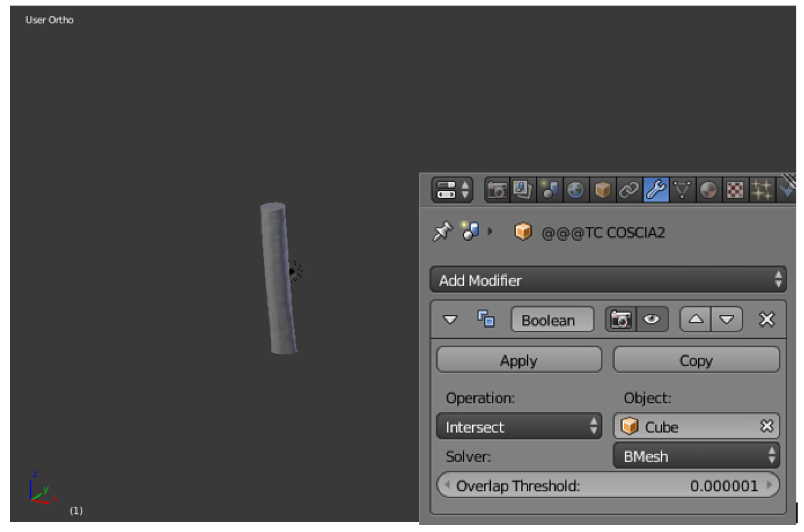
Task: Open the Render properties camera tab
Action: coord(497,190)
